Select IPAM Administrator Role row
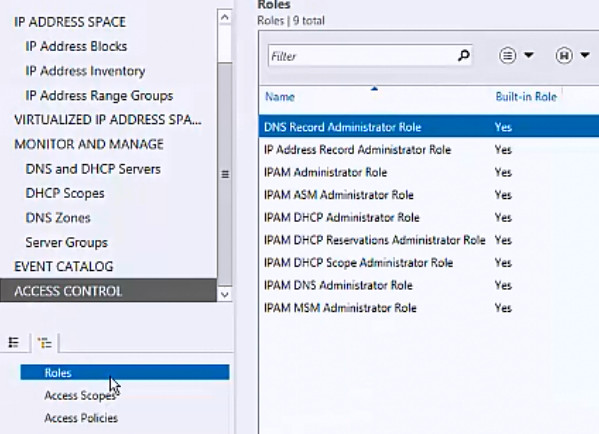Image resolution: width=599 pixels, height=434 pixels. [x=429, y=172]
